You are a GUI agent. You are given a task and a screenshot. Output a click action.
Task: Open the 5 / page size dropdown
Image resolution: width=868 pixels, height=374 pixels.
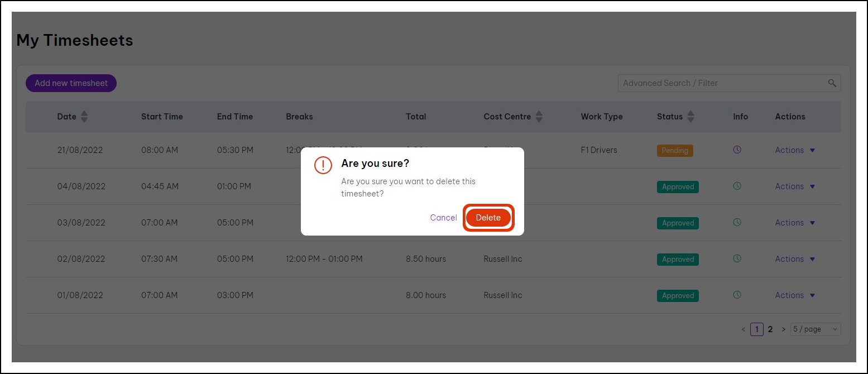tap(816, 329)
